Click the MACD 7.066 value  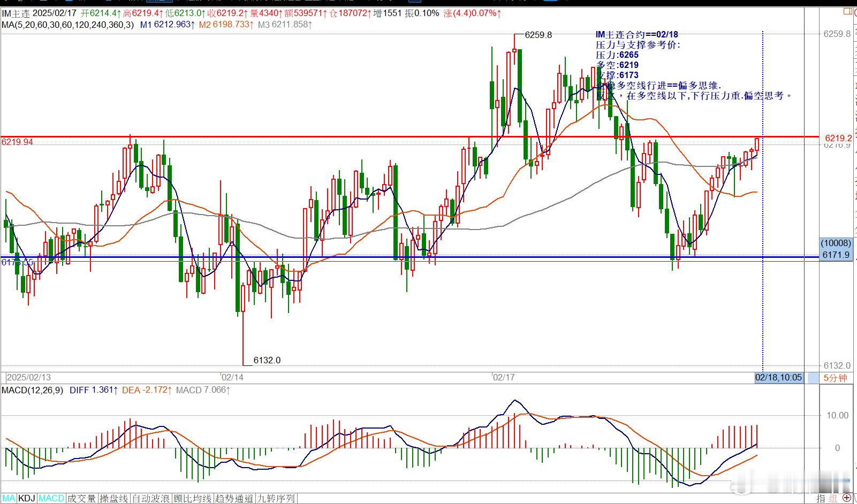(203, 391)
